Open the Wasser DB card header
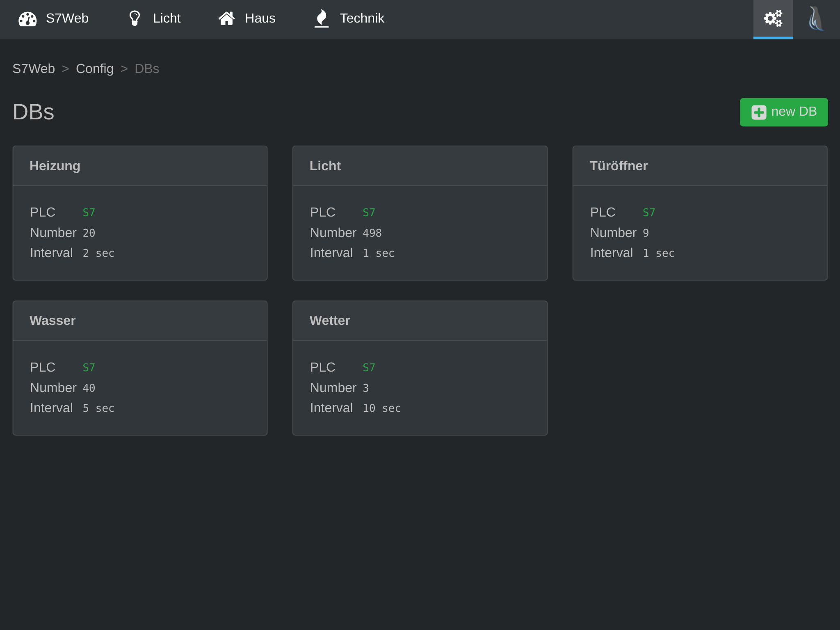This screenshot has width=840, height=630. pos(140,321)
